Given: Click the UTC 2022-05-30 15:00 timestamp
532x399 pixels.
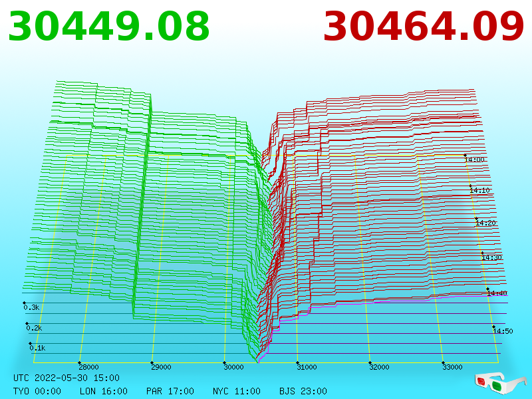Looking at the screenshot, I should click(x=66, y=378).
